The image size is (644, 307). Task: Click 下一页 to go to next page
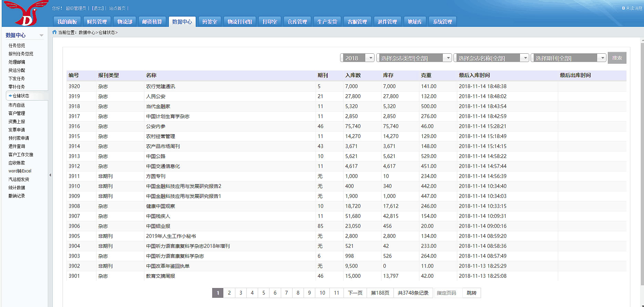(x=355, y=293)
